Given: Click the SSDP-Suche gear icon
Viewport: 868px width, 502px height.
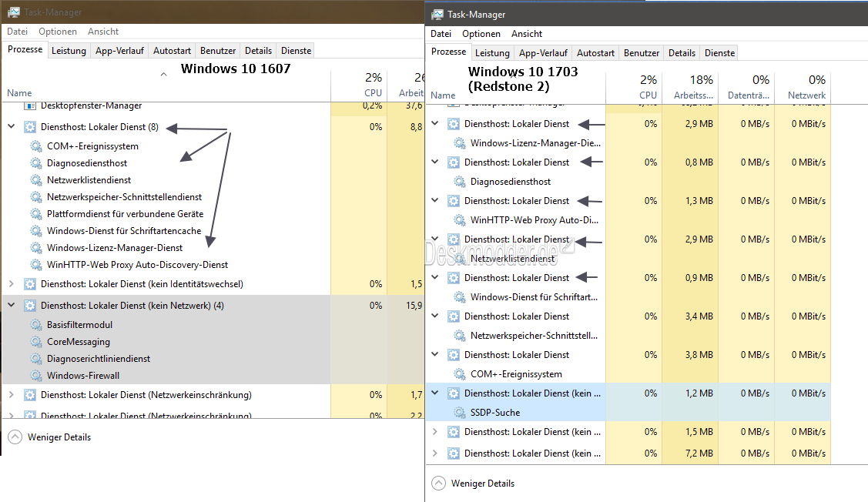Looking at the screenshot, I should 460,413.
